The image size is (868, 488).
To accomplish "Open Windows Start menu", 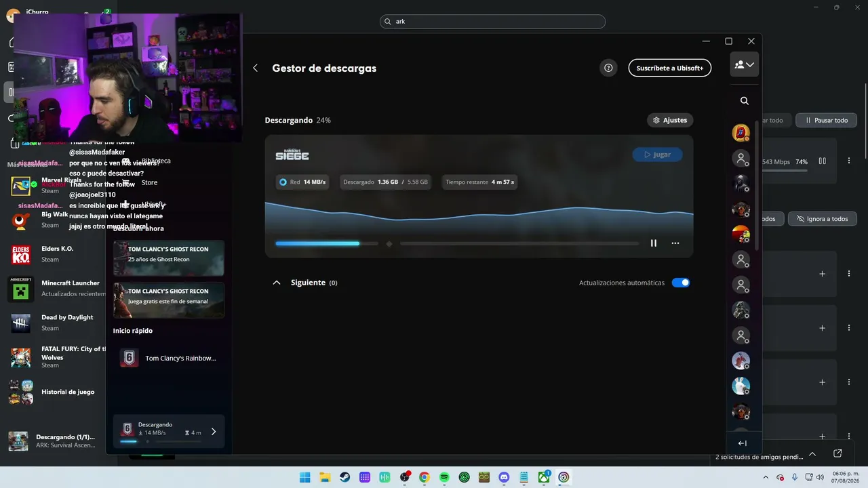I will pos(304,477).
